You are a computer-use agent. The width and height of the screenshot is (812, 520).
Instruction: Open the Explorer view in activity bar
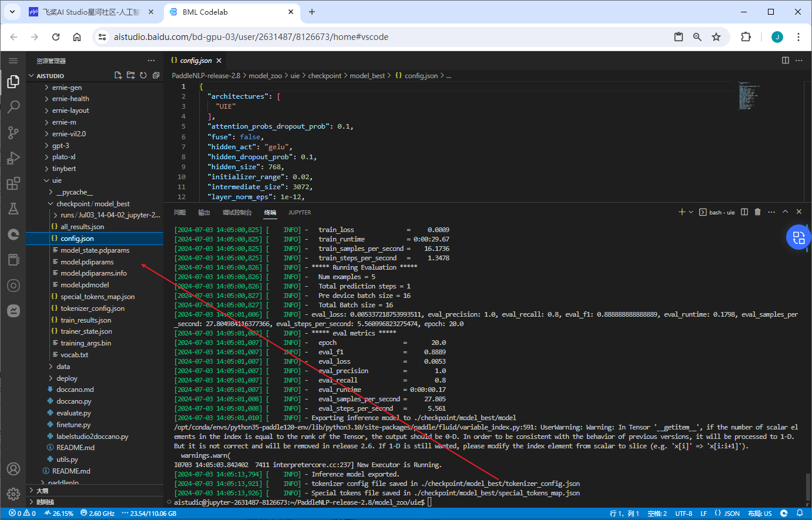point(13,82)
